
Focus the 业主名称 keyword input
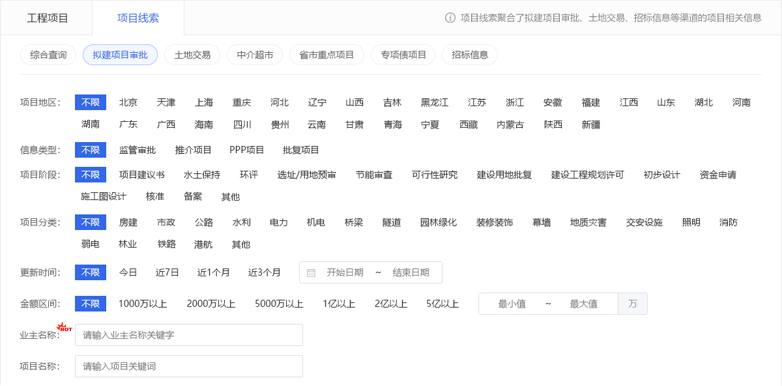point(189,335)
